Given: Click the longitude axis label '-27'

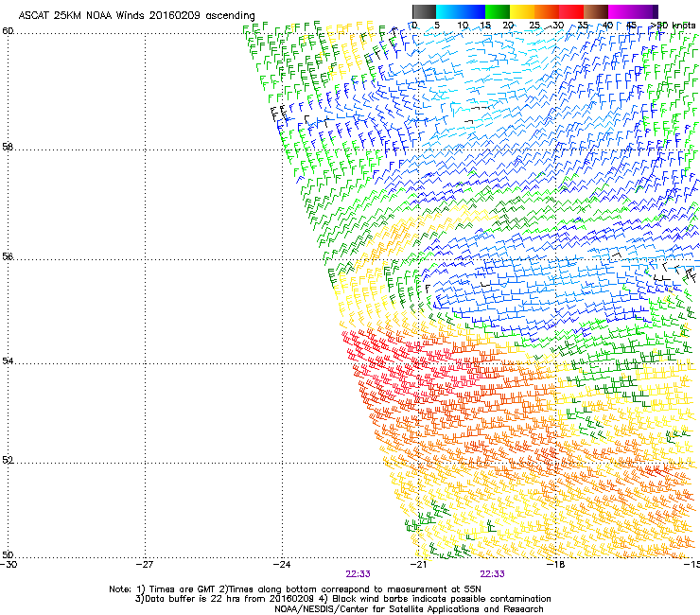Looking at the screenshot, I should point(146,565).
